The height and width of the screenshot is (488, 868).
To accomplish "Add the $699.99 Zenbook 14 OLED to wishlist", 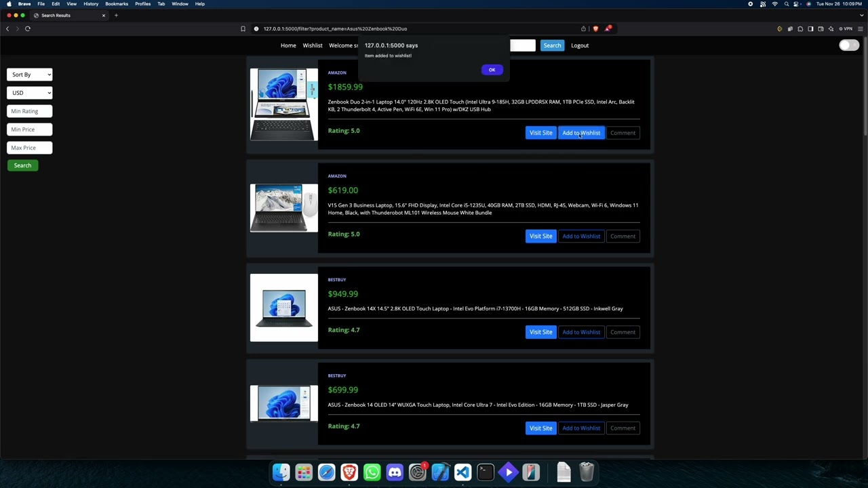I will pyautogui.click(x=581, y=428).
